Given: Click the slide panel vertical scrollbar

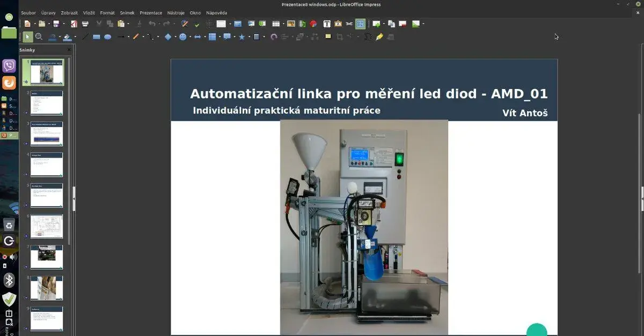Looking at the screenshot, I should tap(69, 150).
